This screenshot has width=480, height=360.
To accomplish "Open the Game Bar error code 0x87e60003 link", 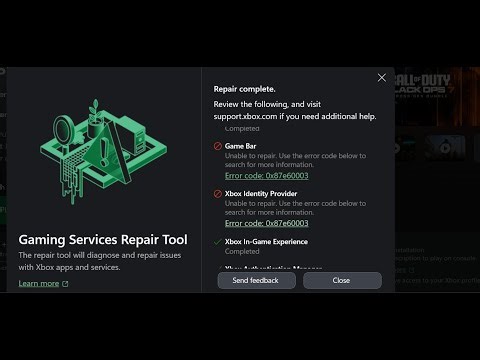I will (x=266, y=176).
